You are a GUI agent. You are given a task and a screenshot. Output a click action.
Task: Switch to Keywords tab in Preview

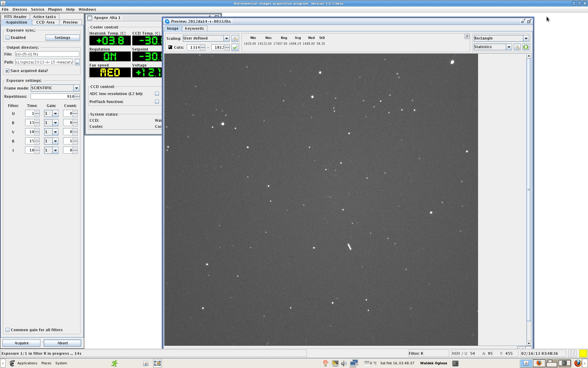[194, 29]
